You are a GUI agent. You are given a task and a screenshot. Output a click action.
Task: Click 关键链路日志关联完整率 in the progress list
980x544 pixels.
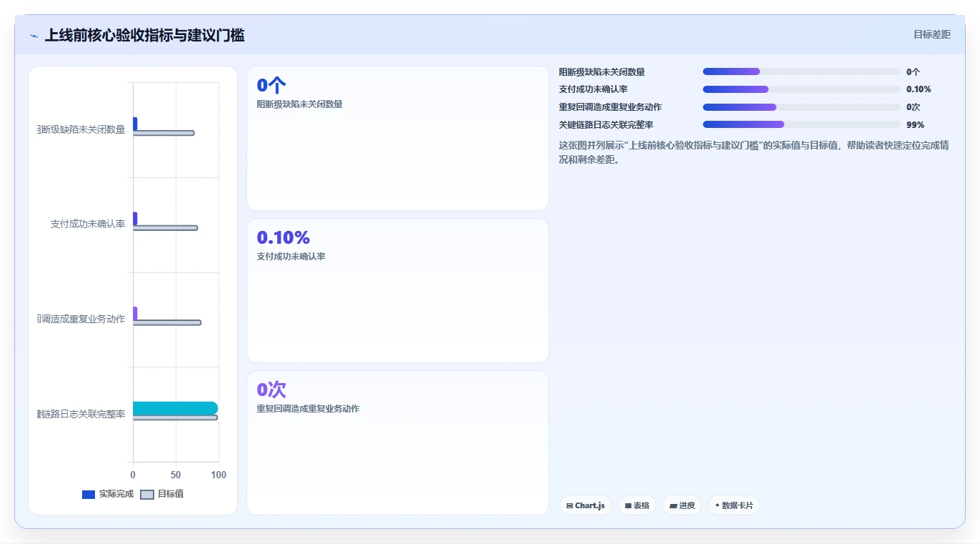(606, 124)
